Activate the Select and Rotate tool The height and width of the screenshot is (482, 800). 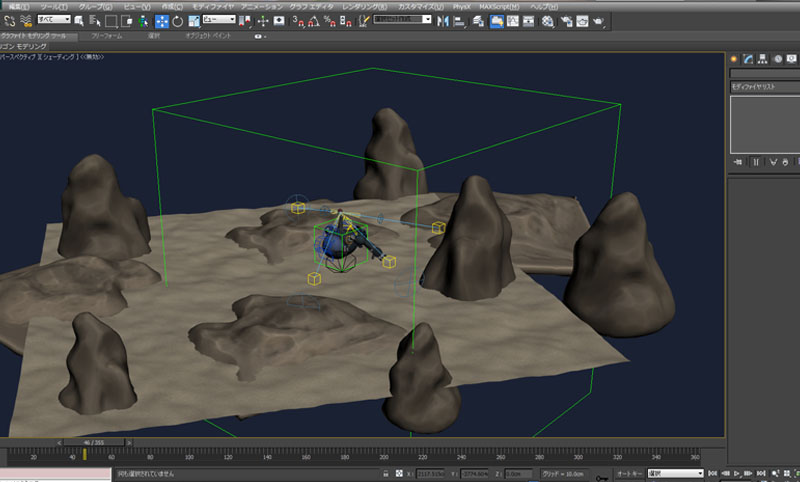click(x=178, y=21)
